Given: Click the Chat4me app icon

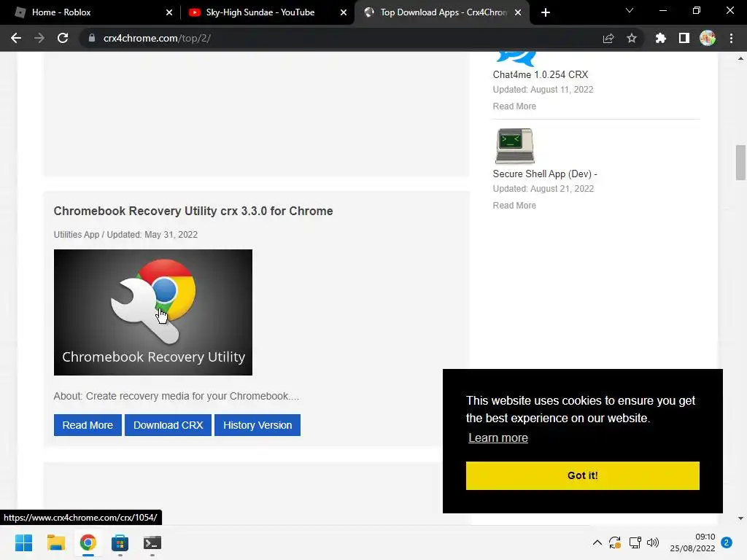Looking at the screenshot, I should point(516,58).
